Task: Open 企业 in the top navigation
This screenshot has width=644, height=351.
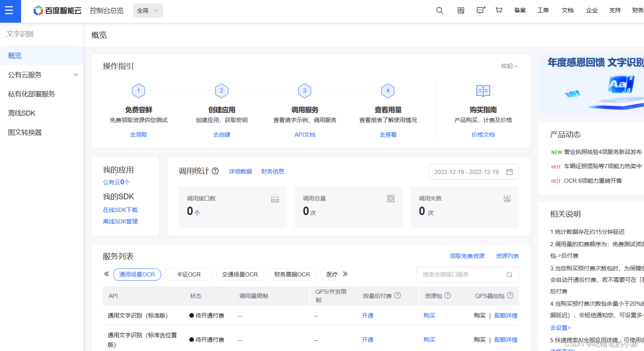Action: pos(592,10)
